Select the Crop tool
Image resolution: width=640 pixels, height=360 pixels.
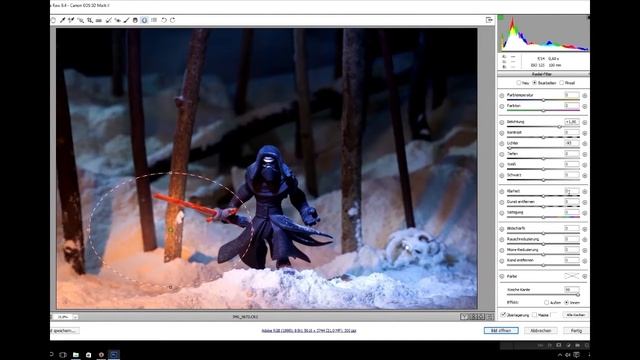coord(90,20)
